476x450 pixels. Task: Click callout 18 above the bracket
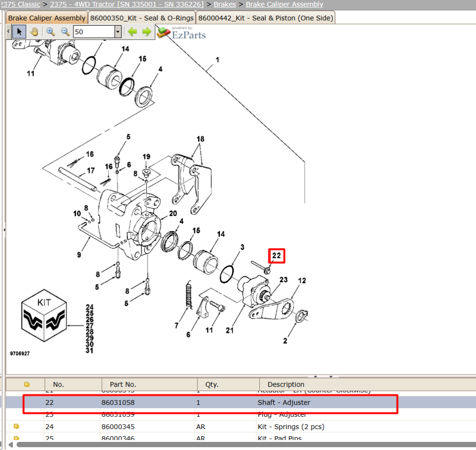tap(200, 139)
